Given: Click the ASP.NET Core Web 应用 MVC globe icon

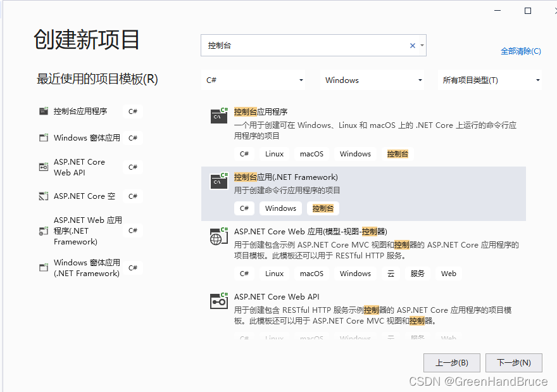Looking at the screenshot, I should pos(219,236).
